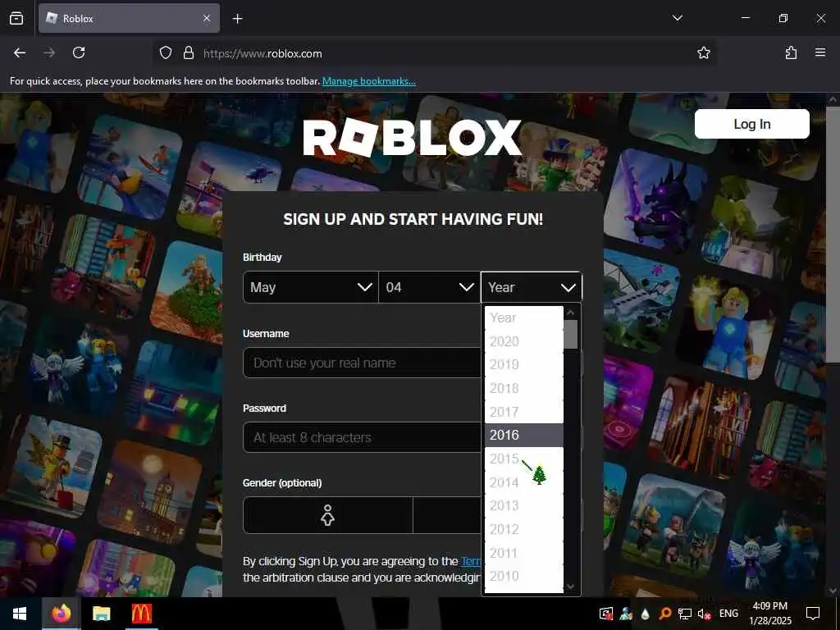This screenshot has height=630, width=840.
Task: Click the roblox.com address bar
Action: pos(434,53)
